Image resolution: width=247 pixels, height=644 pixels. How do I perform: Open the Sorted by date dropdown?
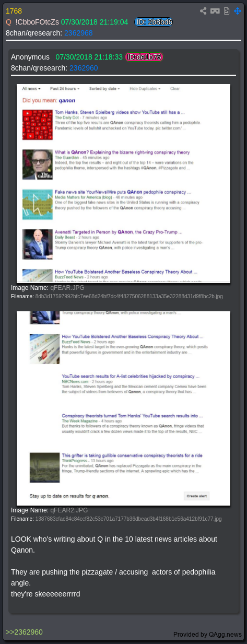pos(104,89)
